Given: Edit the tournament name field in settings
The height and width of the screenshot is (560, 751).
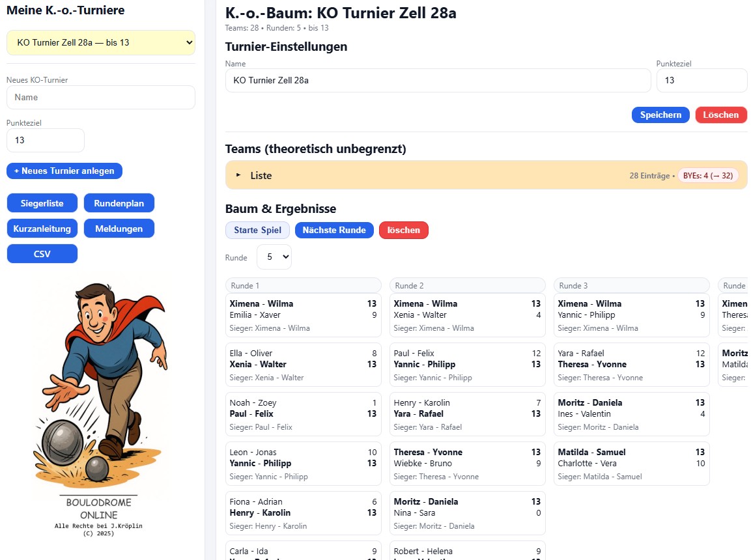Looking at the screenshot, I should coord(438,81).
